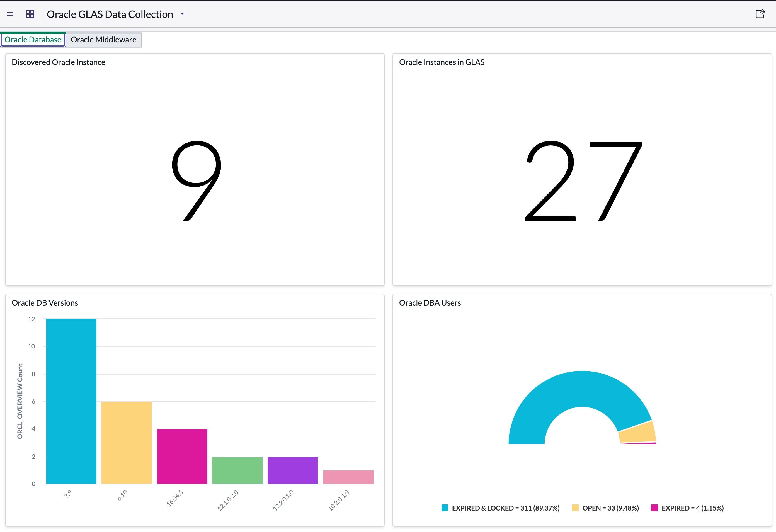Click the 16.04.6 x-axis label
The image size is (776, 532).
[x=175, y=498]
